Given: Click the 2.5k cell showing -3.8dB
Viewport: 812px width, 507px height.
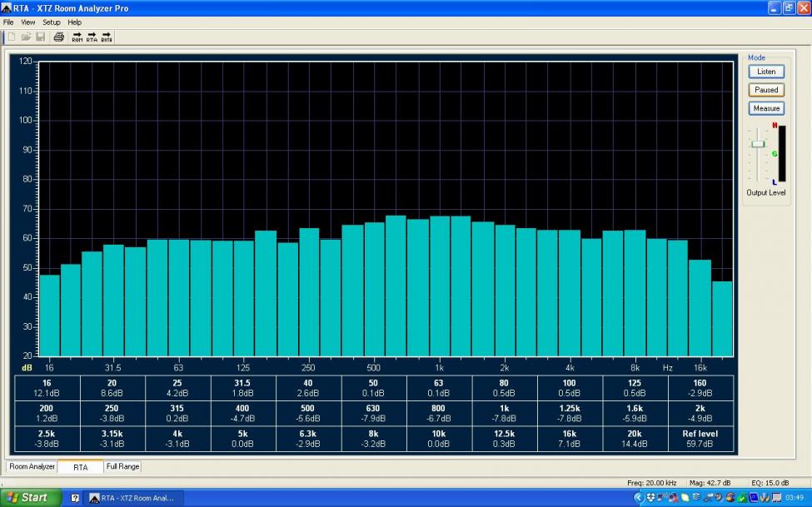Looking at the screenshot, I should (47, 439).
